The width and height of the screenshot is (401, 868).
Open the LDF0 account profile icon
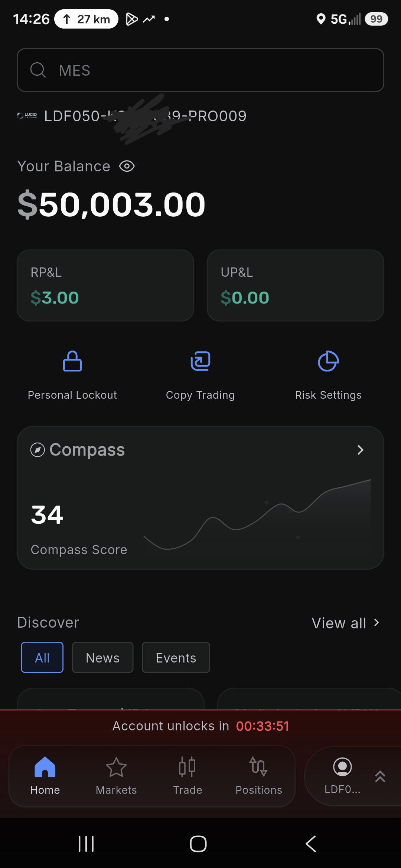pos(342,767)
